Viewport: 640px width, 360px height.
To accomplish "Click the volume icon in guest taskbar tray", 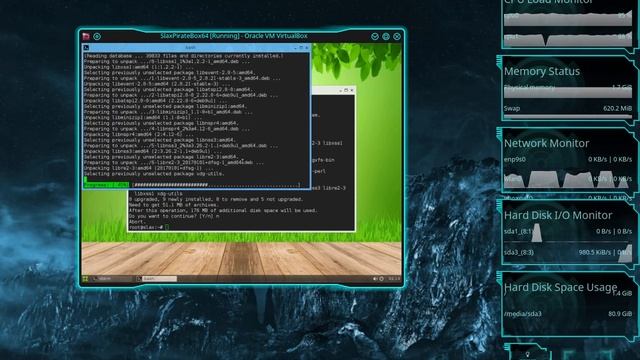I will 375,279.
